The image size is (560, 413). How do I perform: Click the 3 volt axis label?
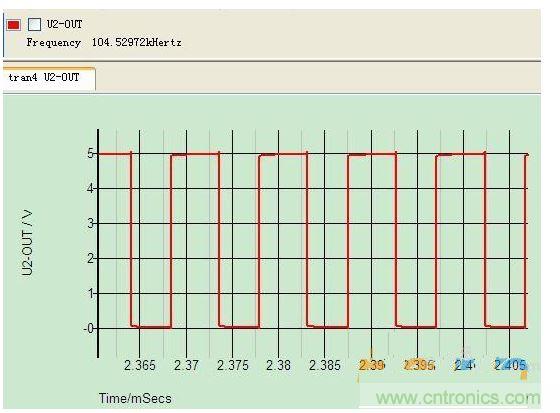(x=91, y=224)
